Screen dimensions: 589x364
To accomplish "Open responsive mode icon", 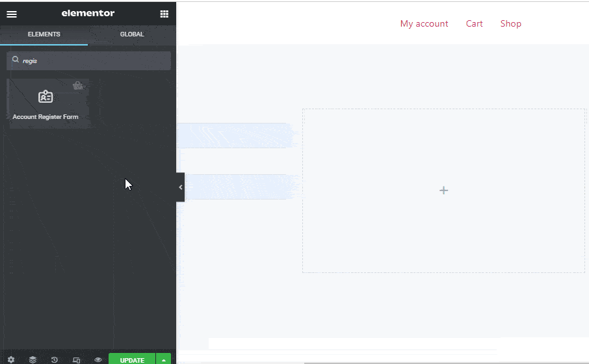I will click(x=76, y=360).
